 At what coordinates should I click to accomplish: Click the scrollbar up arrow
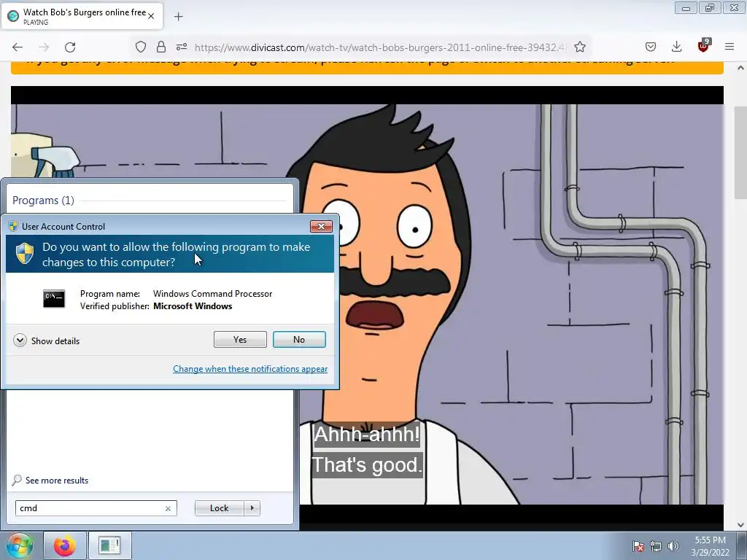point(740,68)
